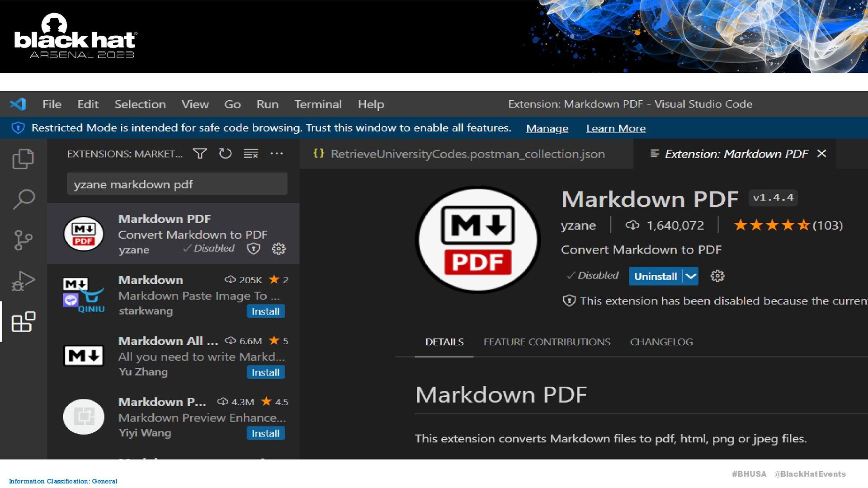
Task: Click the 'starkwang' publisher text
Action: 146,311
